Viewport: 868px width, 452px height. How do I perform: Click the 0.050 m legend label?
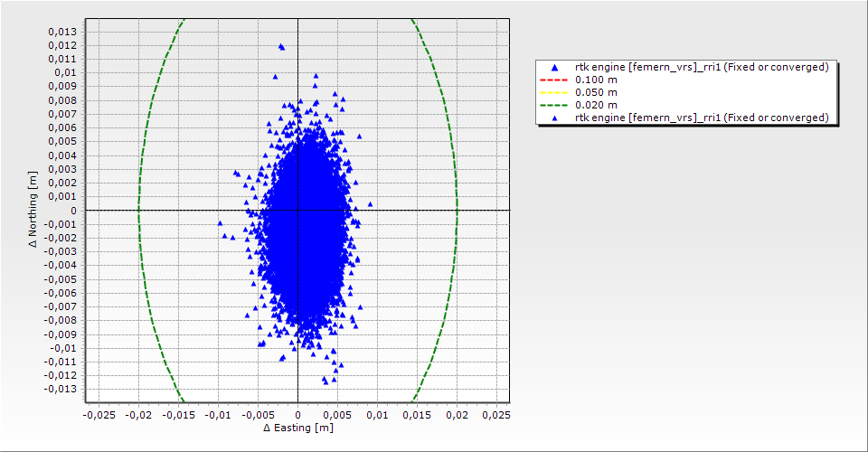coord(596,92)
